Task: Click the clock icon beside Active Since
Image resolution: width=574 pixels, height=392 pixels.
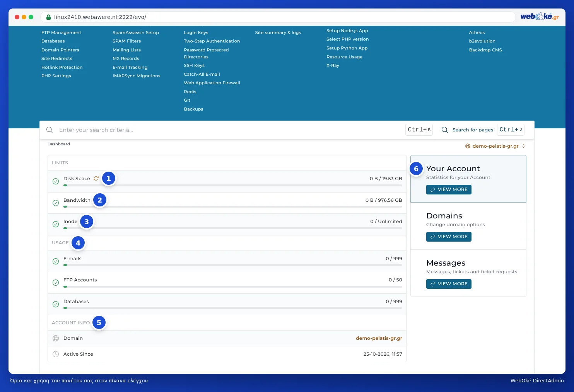Action: pyautogui.click(x=56, y=354)
